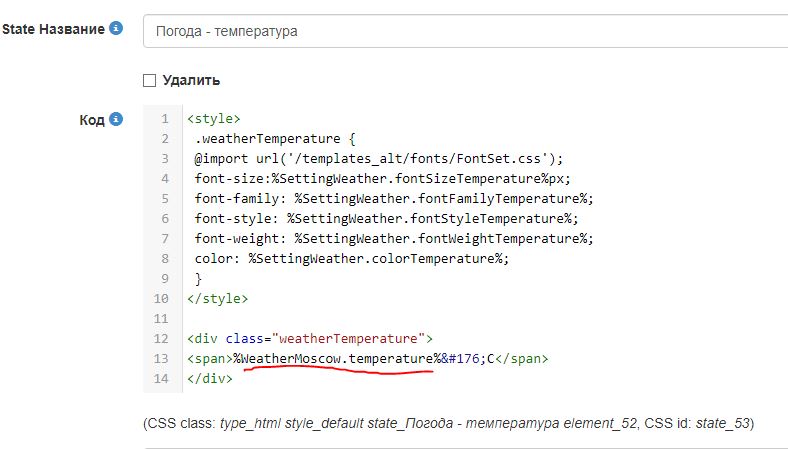Place cursor in the font-family line
The height and width of the screenshot is (449, 788).
coord(394,199)
